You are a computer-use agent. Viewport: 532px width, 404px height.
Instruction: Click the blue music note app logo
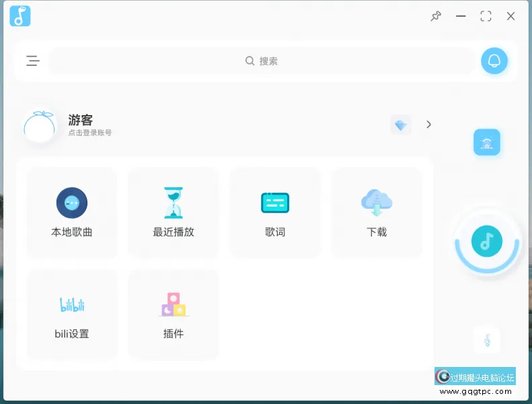[20, 16]
